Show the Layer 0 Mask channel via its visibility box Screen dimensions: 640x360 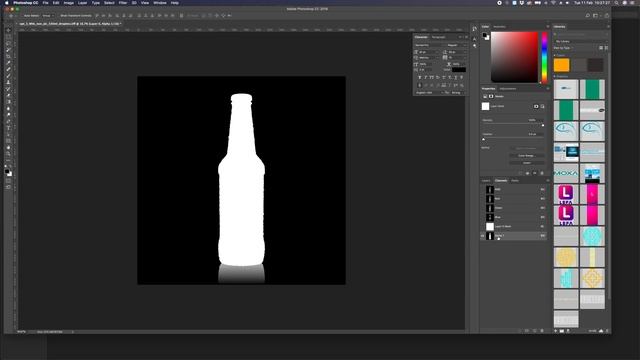click(482, 227)
